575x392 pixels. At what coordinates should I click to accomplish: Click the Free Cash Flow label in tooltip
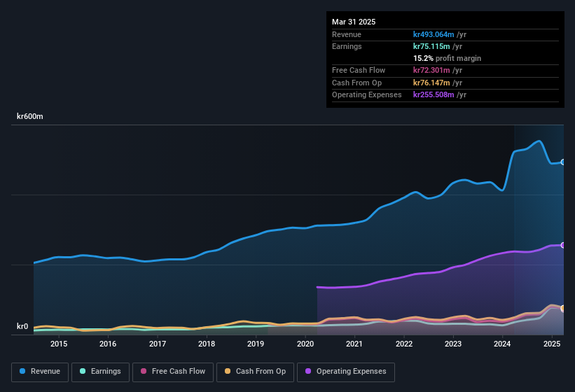tap(359, 70)
